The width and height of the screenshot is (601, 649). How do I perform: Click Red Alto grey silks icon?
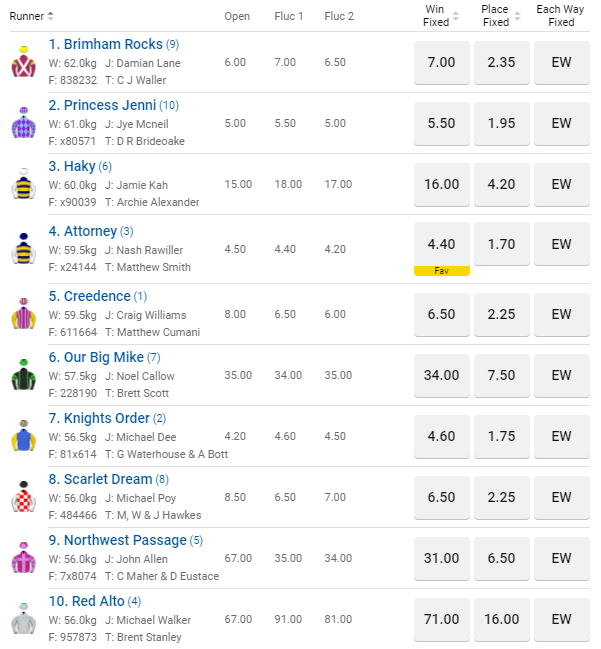coord(22,619)
